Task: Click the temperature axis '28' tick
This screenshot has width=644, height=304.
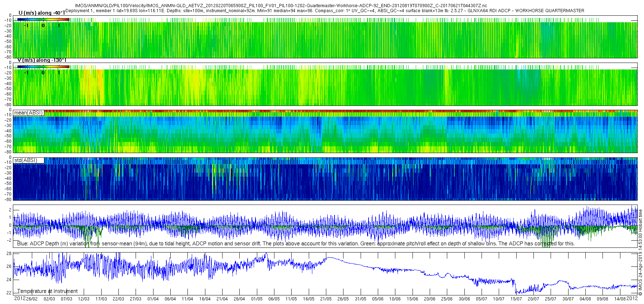Action: click(9, 253)
